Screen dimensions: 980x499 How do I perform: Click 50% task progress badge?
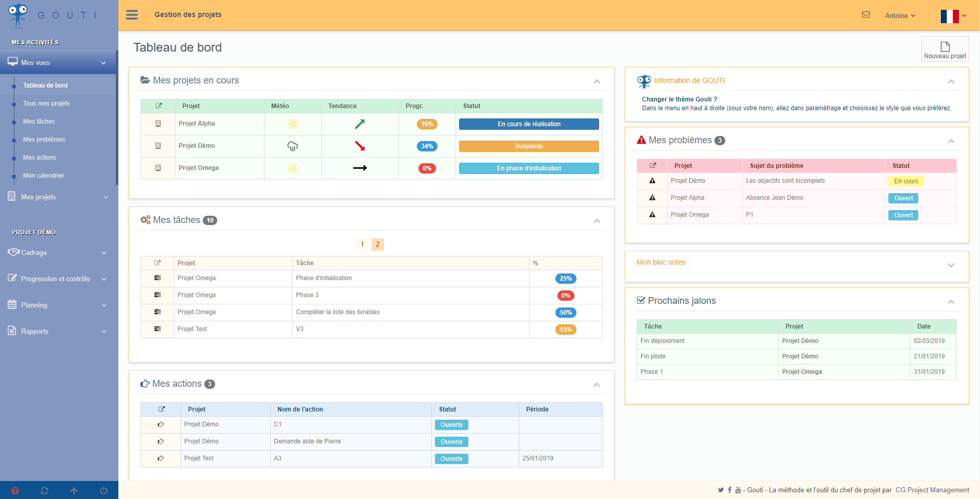pos(566,313)
